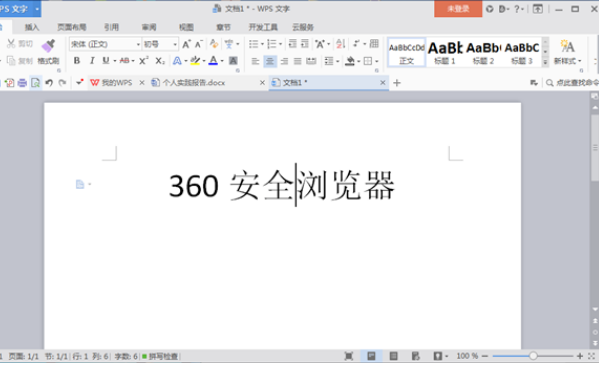The image size is (599, 368).
Task: Click the export to PDF icon
Action: [x=10, y=83]
